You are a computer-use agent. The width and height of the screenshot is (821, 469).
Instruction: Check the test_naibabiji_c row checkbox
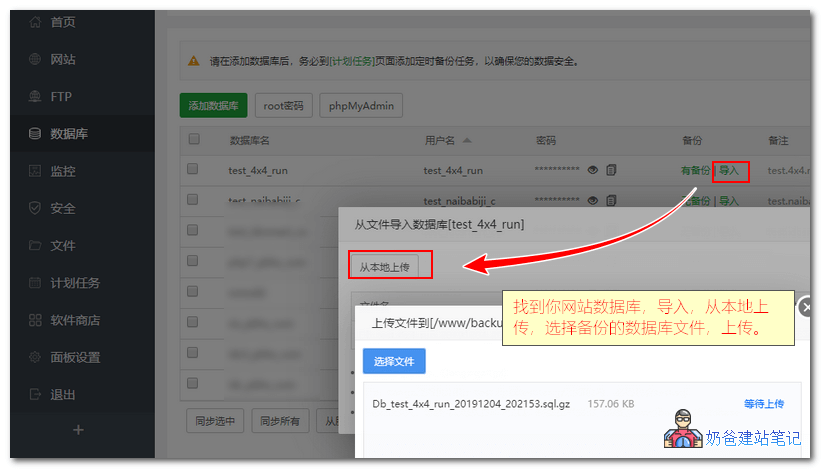(x=193, y=199)
